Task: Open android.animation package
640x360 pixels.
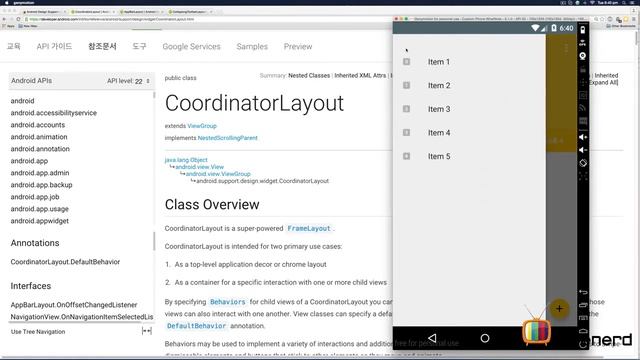Action: 39,137
